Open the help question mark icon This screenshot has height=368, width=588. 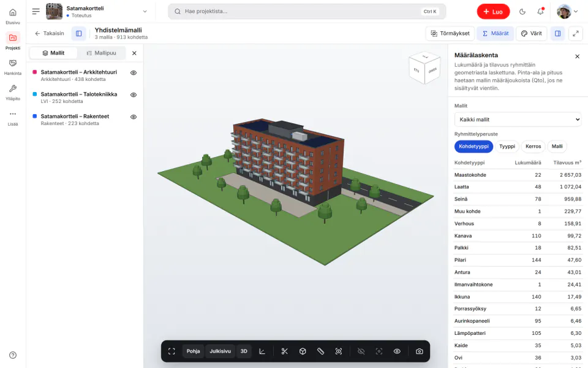point(13,355)
